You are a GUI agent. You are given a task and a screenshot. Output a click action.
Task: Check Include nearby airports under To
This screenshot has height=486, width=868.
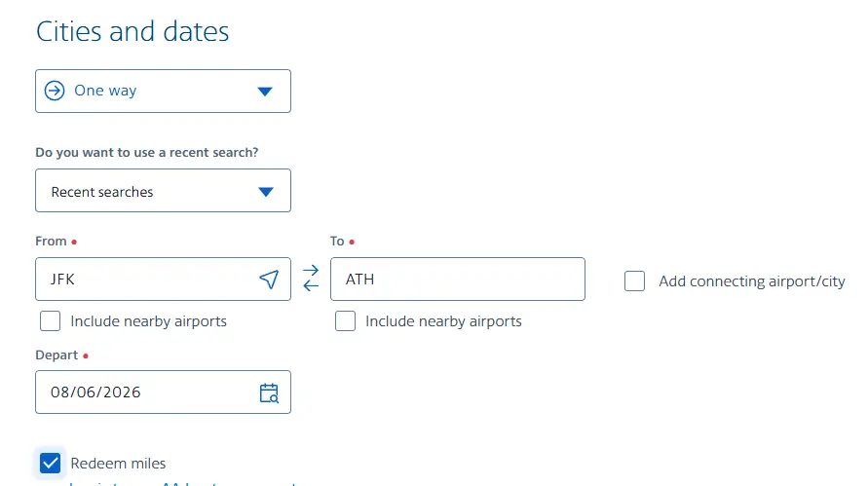pyautogui.click(x=345, y=321)
